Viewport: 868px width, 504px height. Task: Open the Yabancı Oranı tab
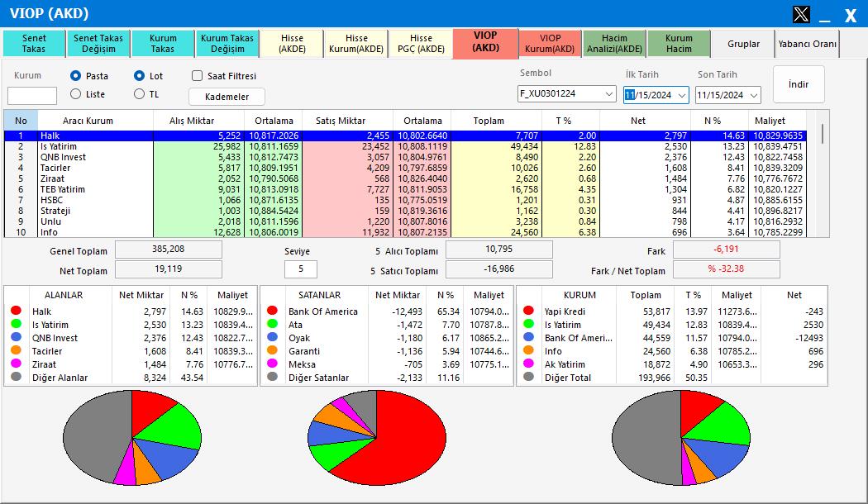[x=807, y=44]
